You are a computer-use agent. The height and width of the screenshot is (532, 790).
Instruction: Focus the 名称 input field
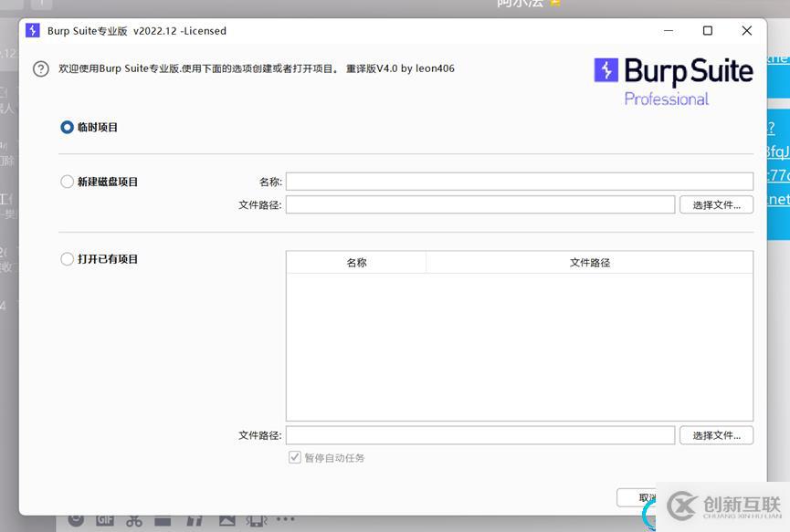520,182
